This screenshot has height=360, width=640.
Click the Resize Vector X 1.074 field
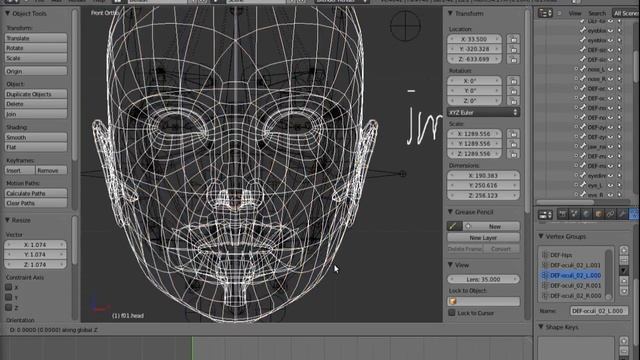[x=35, y=244]
